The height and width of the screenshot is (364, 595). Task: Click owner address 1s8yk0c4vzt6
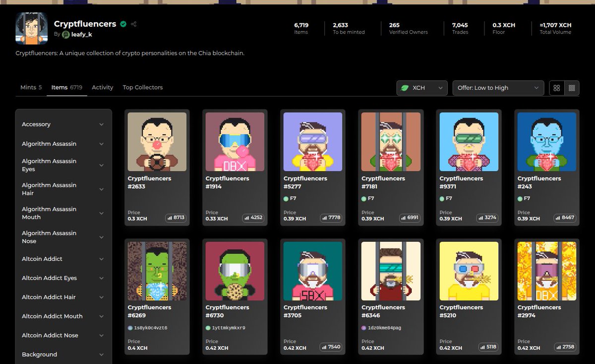tap(147, 328)
